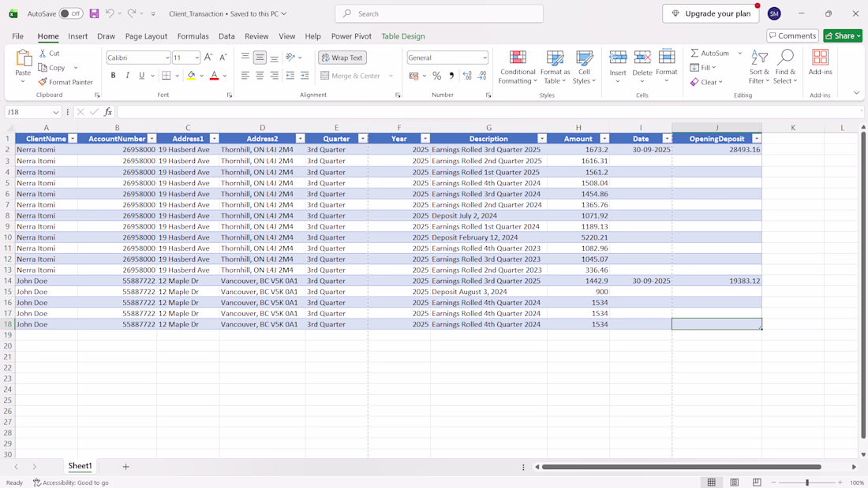This screenshot has height=488, width=868.
Task: Cut the selected cell
Action: pos(49,53)
